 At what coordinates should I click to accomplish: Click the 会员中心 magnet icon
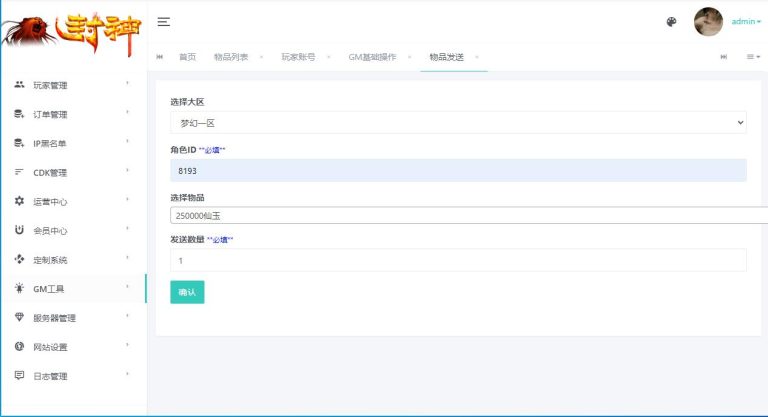tap(19, 230)
